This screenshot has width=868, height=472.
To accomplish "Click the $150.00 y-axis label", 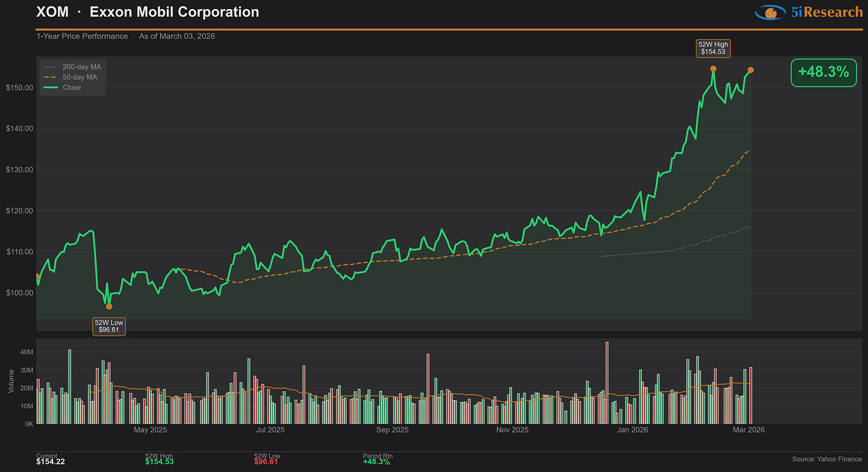I will pyautogui.click(x=18, y=88).
